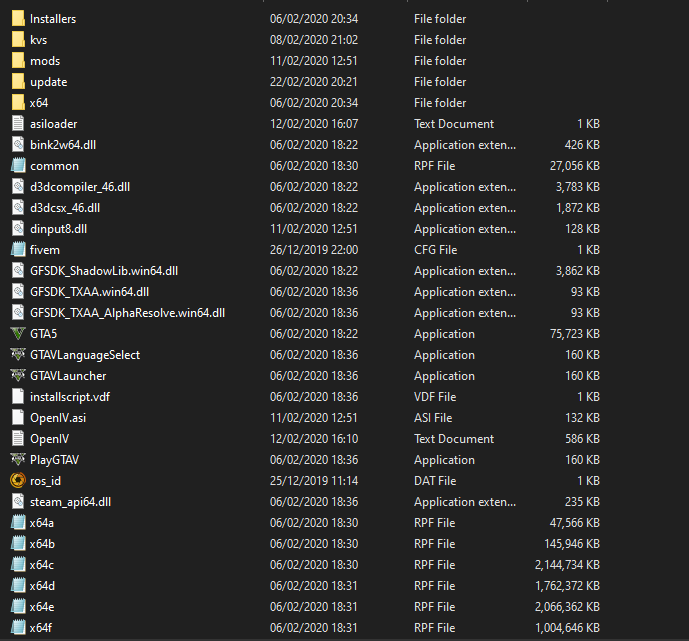The height and width of the screenshot is (641, 689).
Task: Click the GTAVLauncher application icon
Action: [x=17, y=376]
